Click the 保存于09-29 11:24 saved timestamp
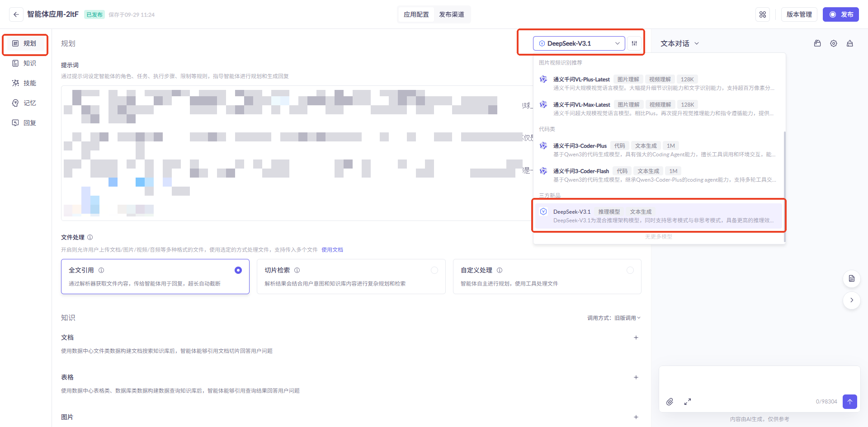 tap(132, 15)
